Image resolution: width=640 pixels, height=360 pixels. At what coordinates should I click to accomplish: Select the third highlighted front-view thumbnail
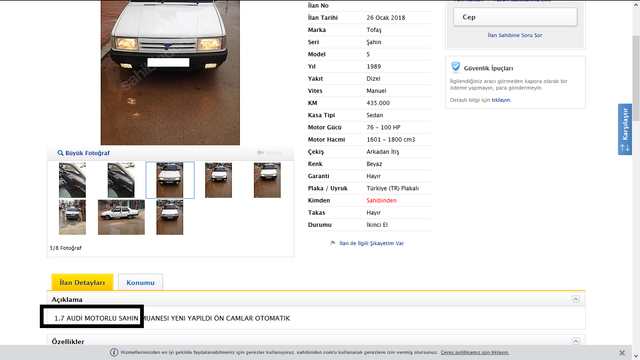(x=170, y=180)
